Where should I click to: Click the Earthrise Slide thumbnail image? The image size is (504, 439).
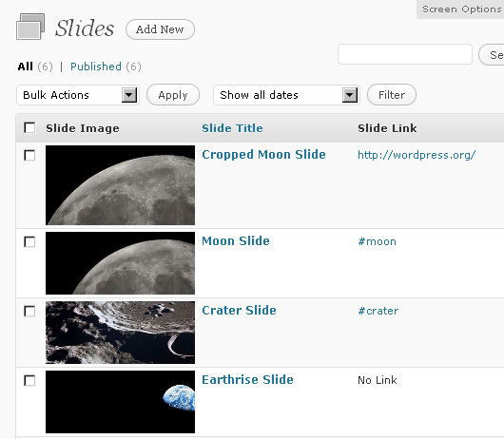pos(120,402)
